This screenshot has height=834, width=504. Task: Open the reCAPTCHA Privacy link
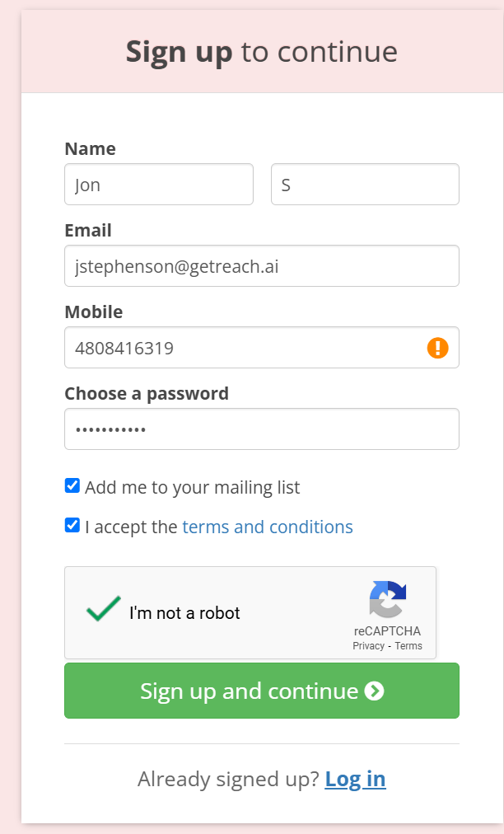(368, 646)
